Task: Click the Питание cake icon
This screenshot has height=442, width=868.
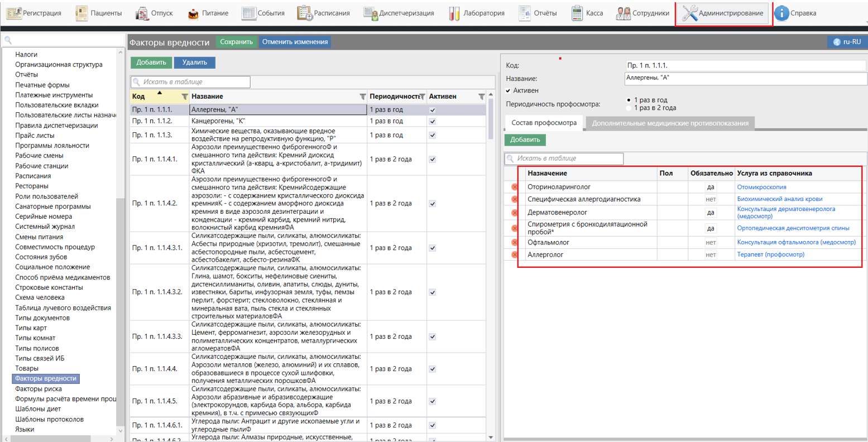Action: click(x=193, y=13)
